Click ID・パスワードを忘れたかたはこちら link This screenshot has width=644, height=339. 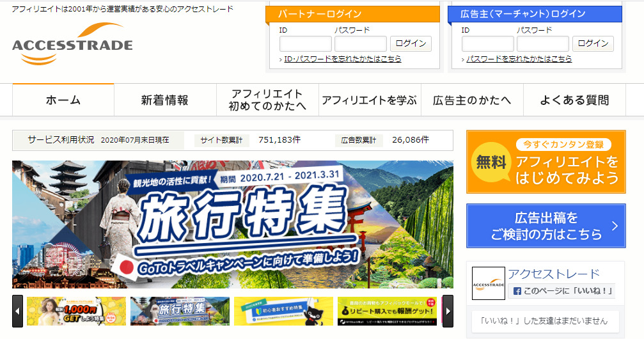(343, 59)
